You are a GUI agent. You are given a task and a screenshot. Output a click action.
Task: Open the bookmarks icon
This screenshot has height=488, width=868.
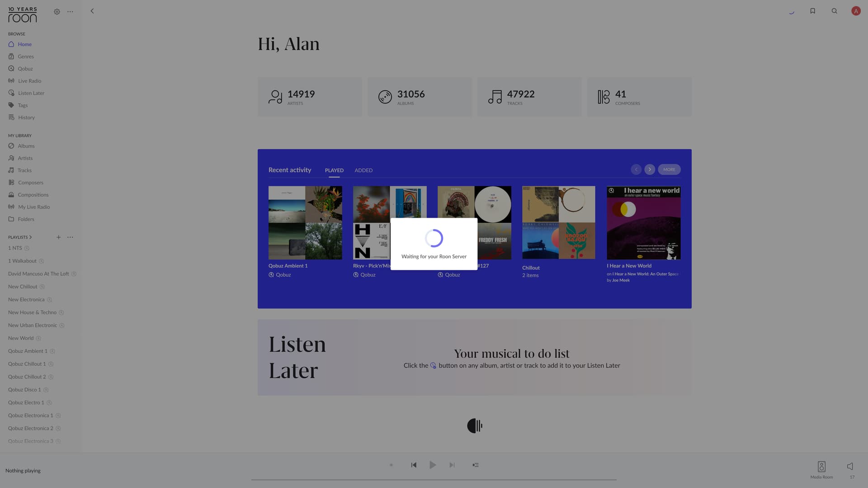pyautogui.click(x=812, y=11)
